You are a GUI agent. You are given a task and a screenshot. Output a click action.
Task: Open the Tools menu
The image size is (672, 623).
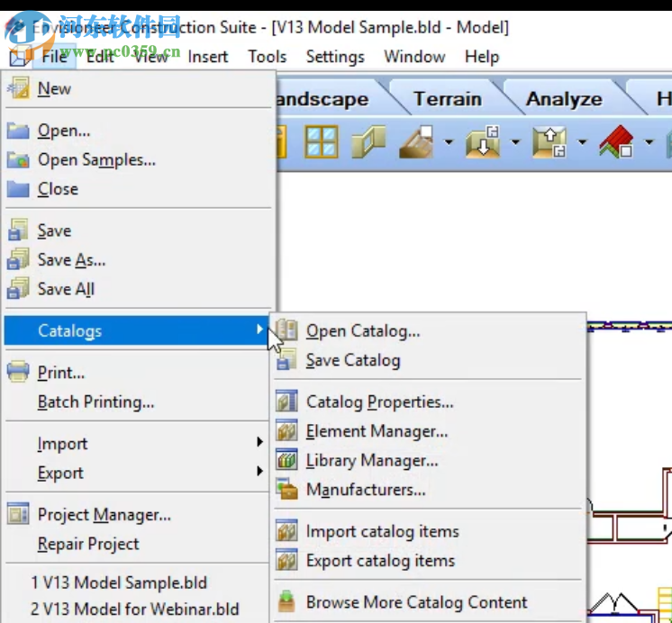coord(268,56)
